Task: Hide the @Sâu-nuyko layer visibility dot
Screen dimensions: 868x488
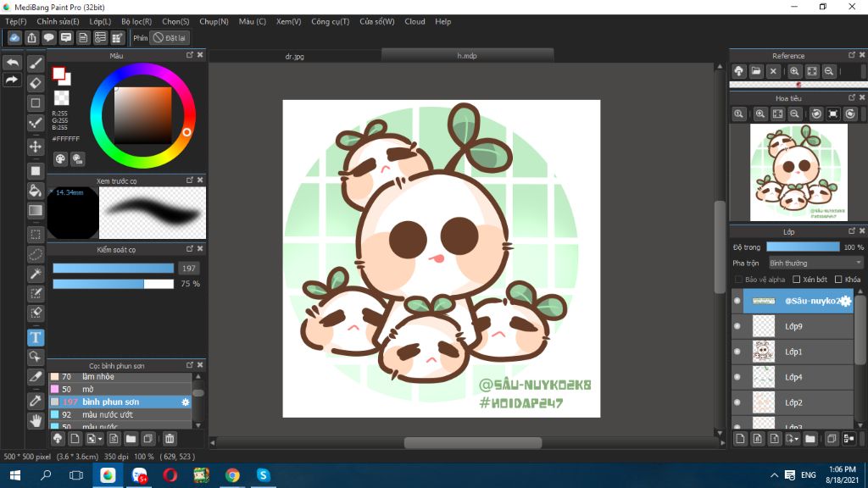Action: pos(737,301)
